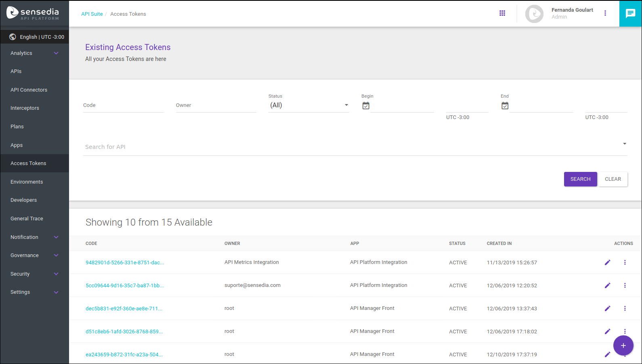642x364 pixels.
Task: Open token link 9482901d-5266-331e-8751-dac...
Action: 124,262
